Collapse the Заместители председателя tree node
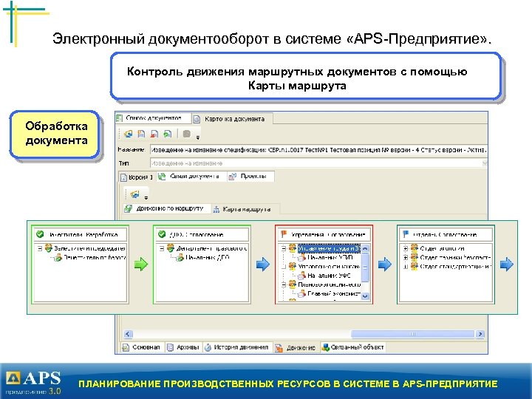The image size is (532, 399). point(40,249)
